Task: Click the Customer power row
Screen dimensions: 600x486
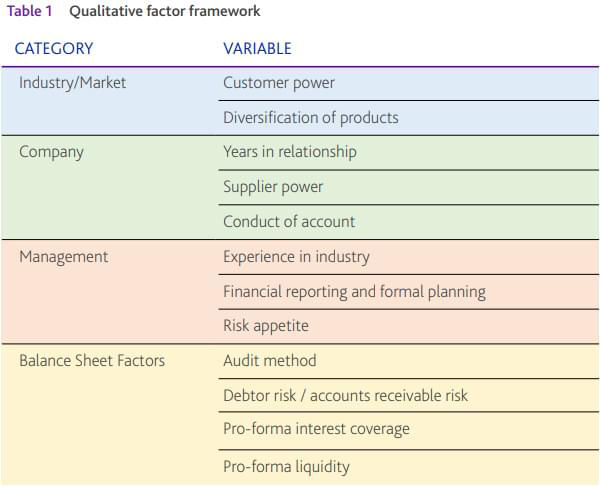Action: tap(279, 83)
